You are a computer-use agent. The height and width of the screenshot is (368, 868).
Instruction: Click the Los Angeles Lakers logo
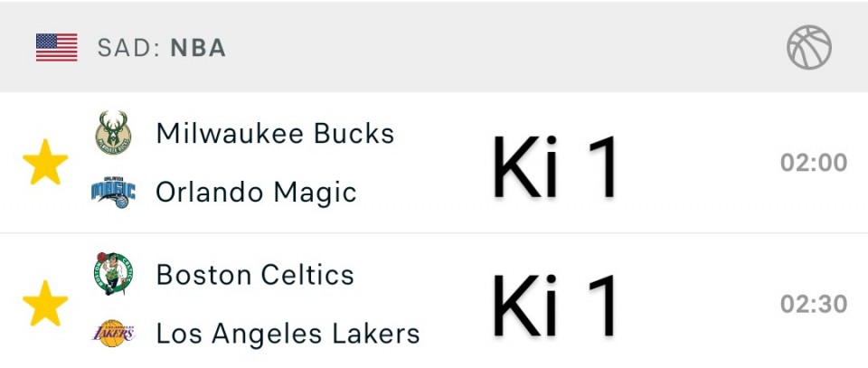tap(114, 333)
